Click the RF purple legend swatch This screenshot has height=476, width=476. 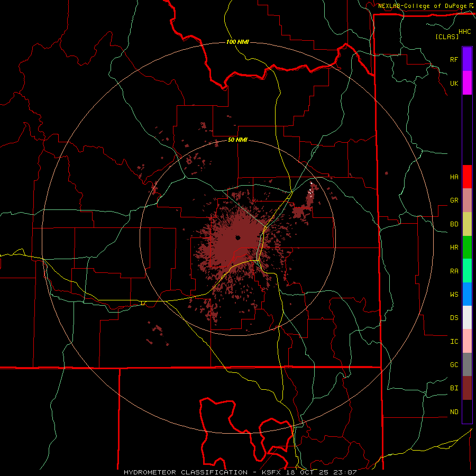coord(467,59)
